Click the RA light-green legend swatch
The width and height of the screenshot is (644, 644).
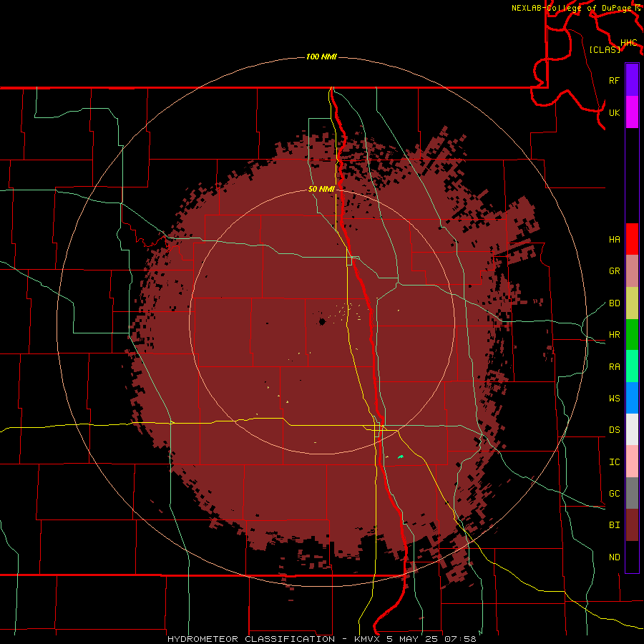[632, 366]
